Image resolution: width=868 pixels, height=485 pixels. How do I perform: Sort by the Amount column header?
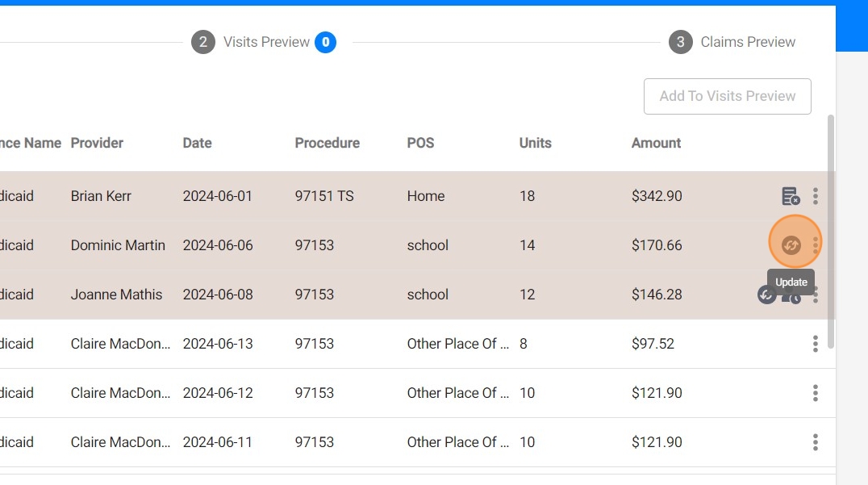[656, 143]
